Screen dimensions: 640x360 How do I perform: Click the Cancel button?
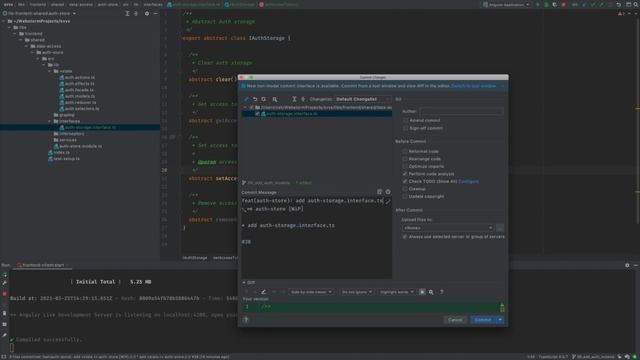tap(455, 320)
